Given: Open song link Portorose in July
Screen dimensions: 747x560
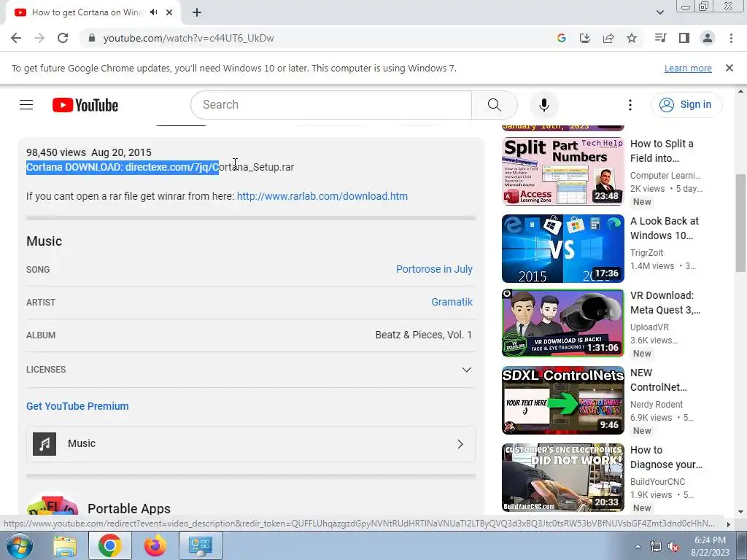Looking at the screenshot, I should (x=434, y=269).
